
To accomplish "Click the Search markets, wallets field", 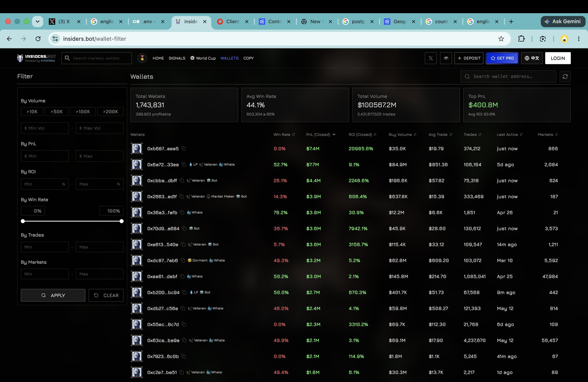I will point(96,58).
